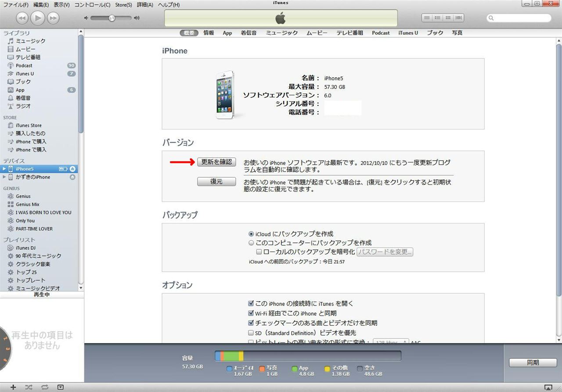The width and height of the screenshot is (562, 392).
Task: Open the Store(S) menu
Action: click(x=123, y=4)
